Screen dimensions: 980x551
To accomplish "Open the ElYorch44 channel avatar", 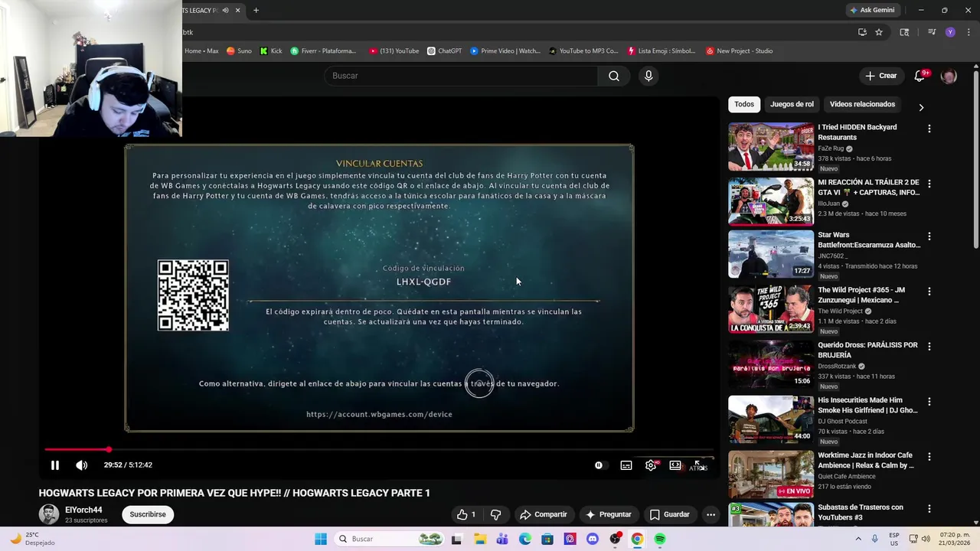I will [x=49, y=514].
